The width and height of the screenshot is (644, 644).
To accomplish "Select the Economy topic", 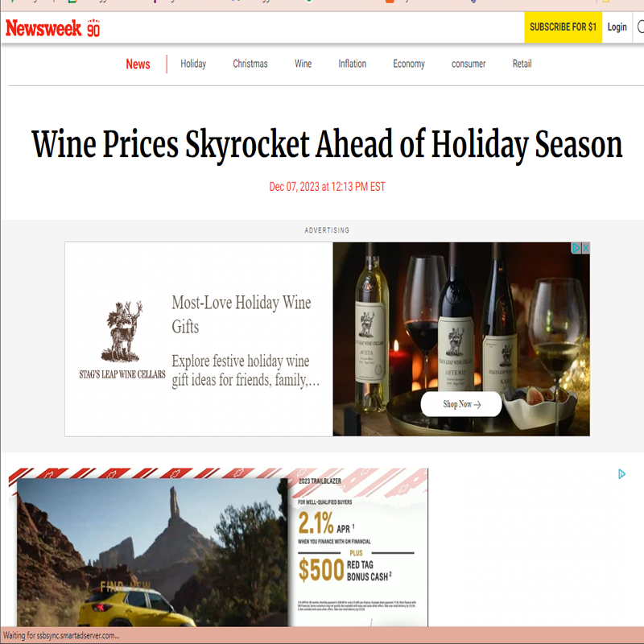I will pos(409,64).
